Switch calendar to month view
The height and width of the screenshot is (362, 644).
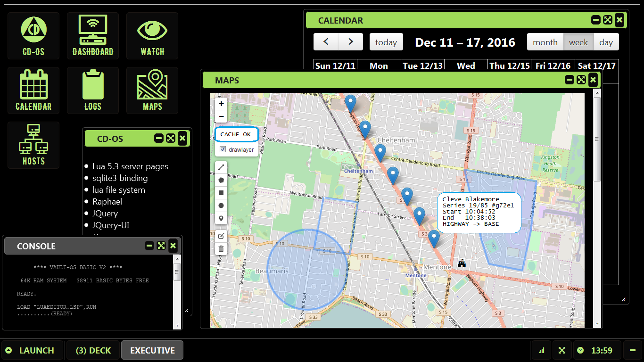click(545, 42)
